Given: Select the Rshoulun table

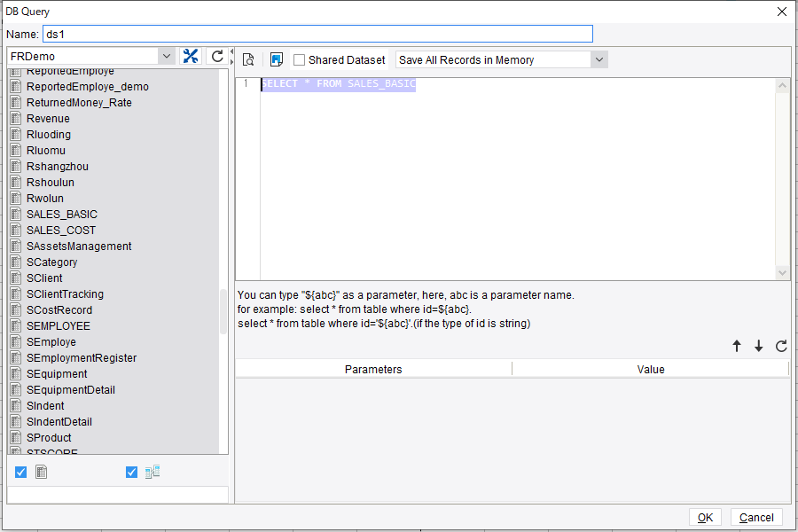Looking at the screenshot, I should point(51,183).
